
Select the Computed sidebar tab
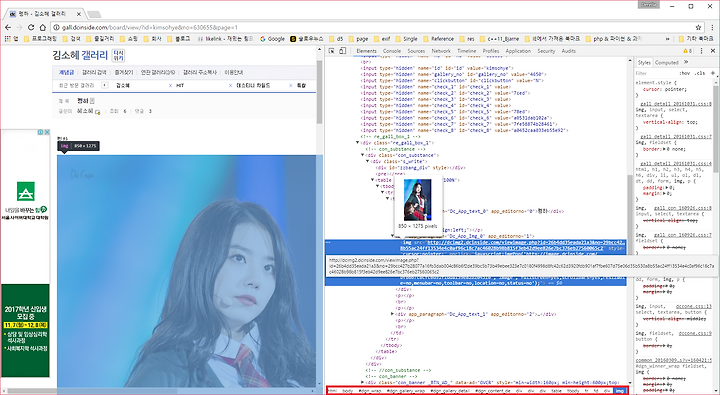pos(666,62)
